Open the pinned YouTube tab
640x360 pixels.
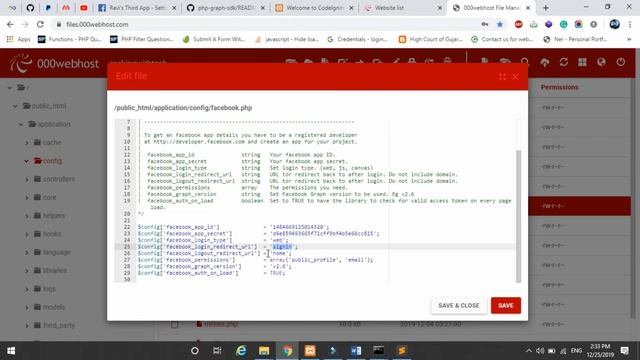click(x=84, y=8)
